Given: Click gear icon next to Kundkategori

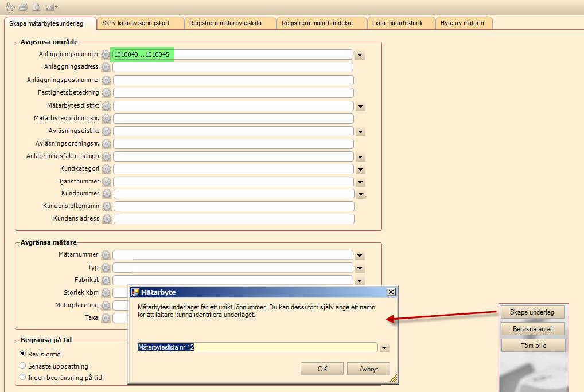Looking at the screenshot, I should (107, 169).
